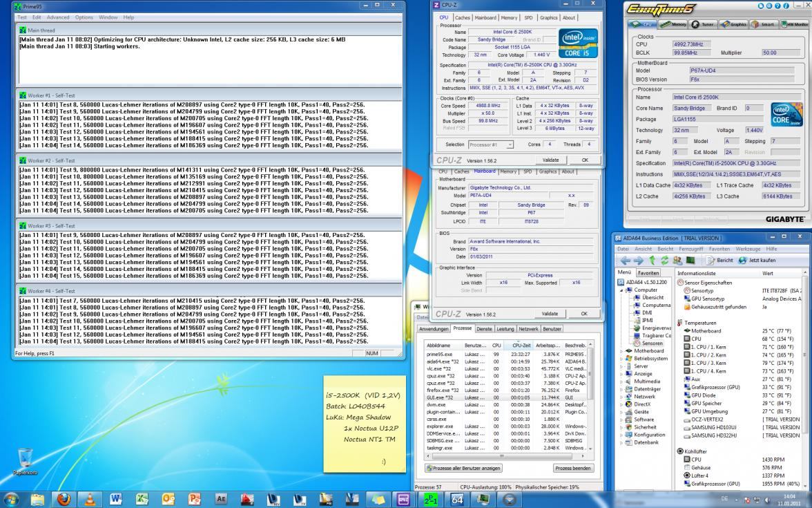Open Microsoft Word from the taskbar
Viewport: 812px width, 508px height.
click(115, 499)
